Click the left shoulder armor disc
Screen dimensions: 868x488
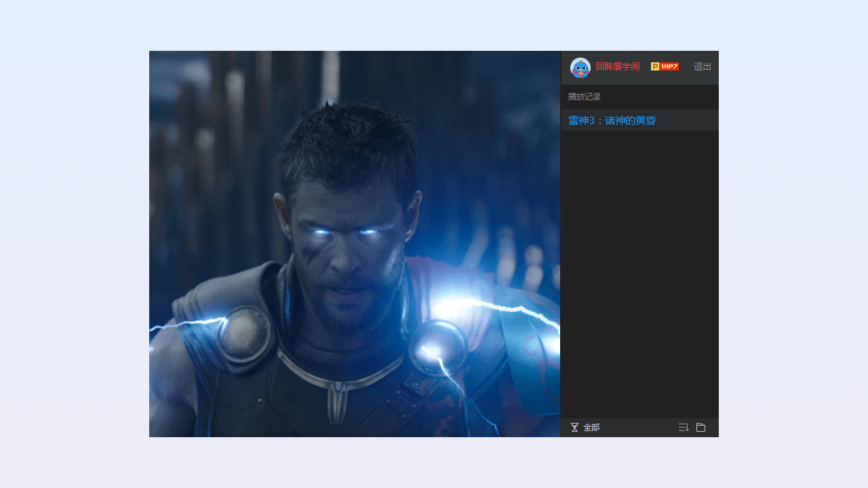(244, 333)
